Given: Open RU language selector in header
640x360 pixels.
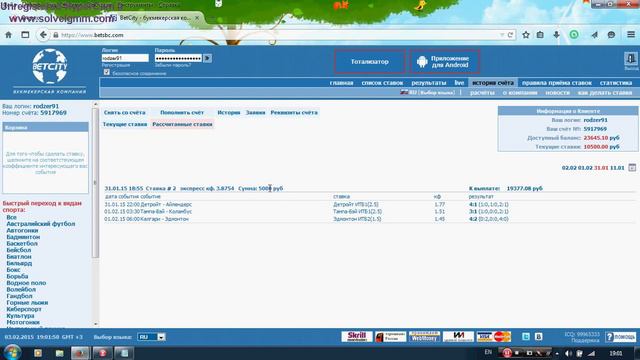Looking at the screenshot, I should tap(428, 93).
